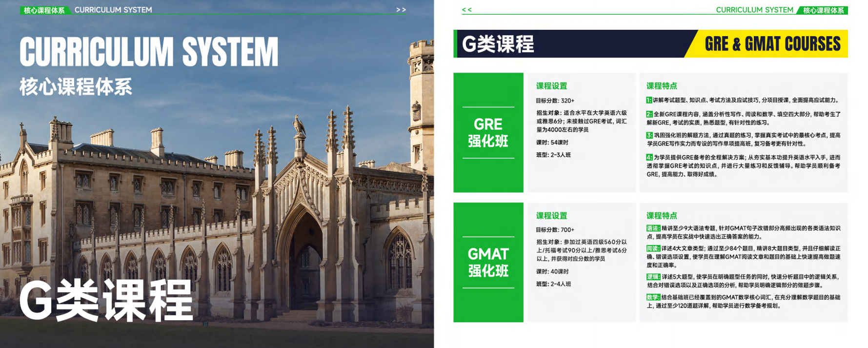Click the 目标分数: 700+ line
Viewport: 868px width, 348px height.
pos(555,230)
